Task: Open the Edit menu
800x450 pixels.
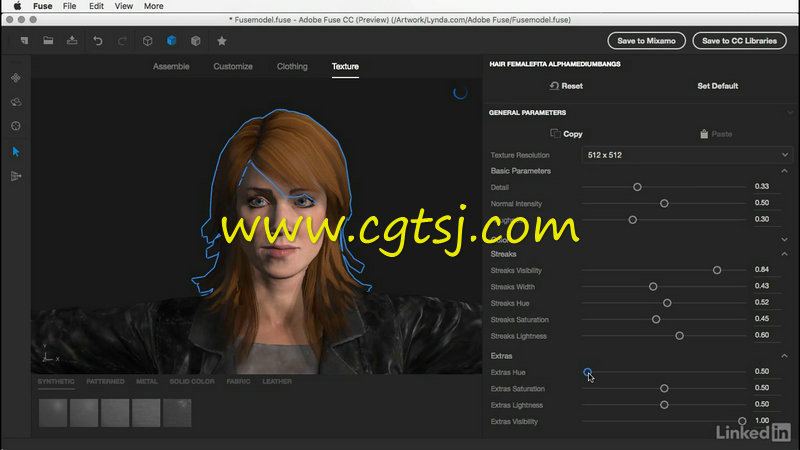Action: click(96, 6)
